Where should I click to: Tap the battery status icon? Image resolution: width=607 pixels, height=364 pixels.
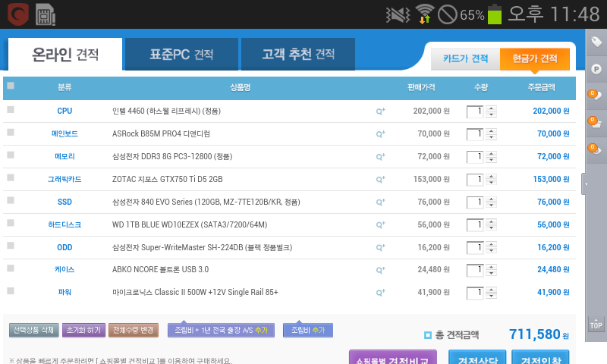tap(495, 14)
